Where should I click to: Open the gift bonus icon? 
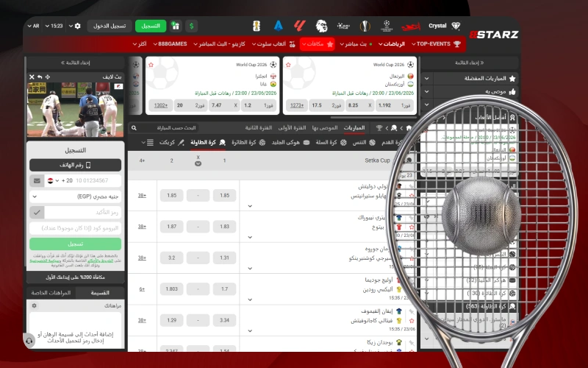point(176,26)
